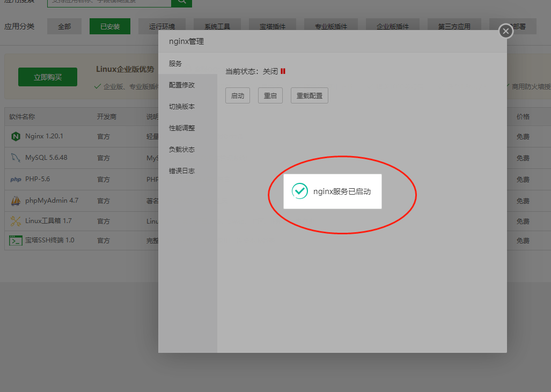Image resolution: width=551 pixels, height=392 pixels.
Task: Click the nginx服务已启动 message text
Action: click(342, 191)
